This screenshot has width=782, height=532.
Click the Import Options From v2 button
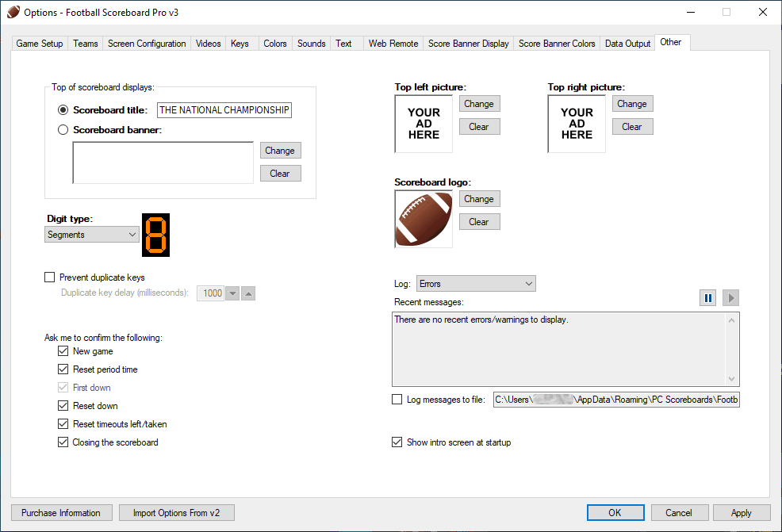point(177,513)
